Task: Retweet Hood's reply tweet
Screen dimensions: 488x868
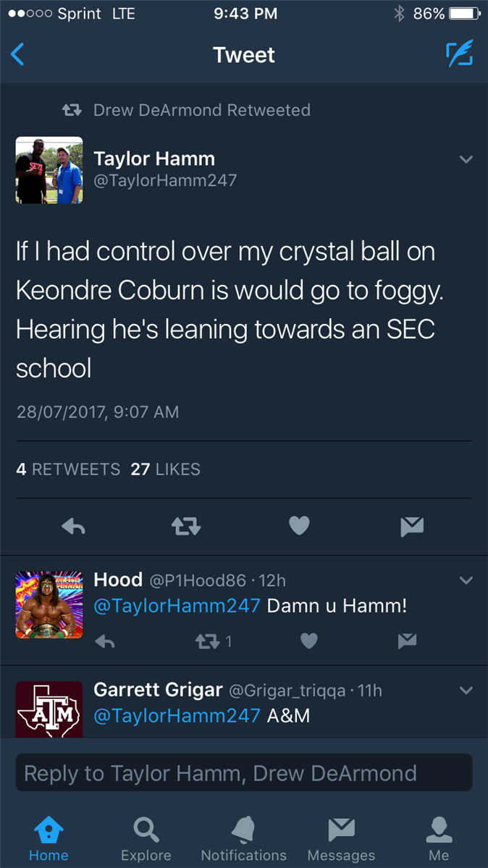Action: pos(209,641)
